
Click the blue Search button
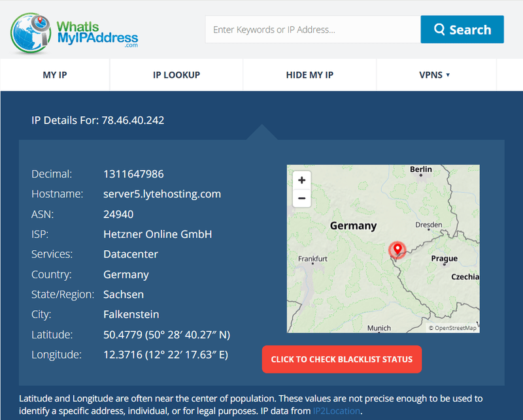click(462, 29)
